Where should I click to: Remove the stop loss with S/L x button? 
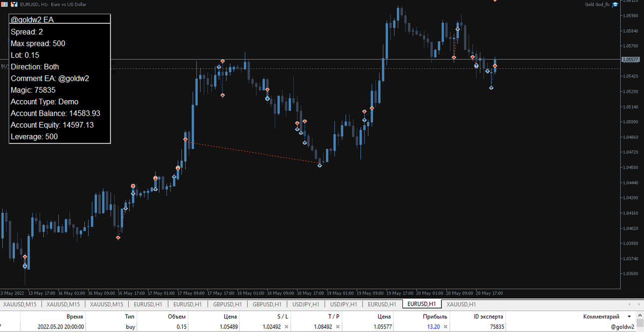[287, 327]
